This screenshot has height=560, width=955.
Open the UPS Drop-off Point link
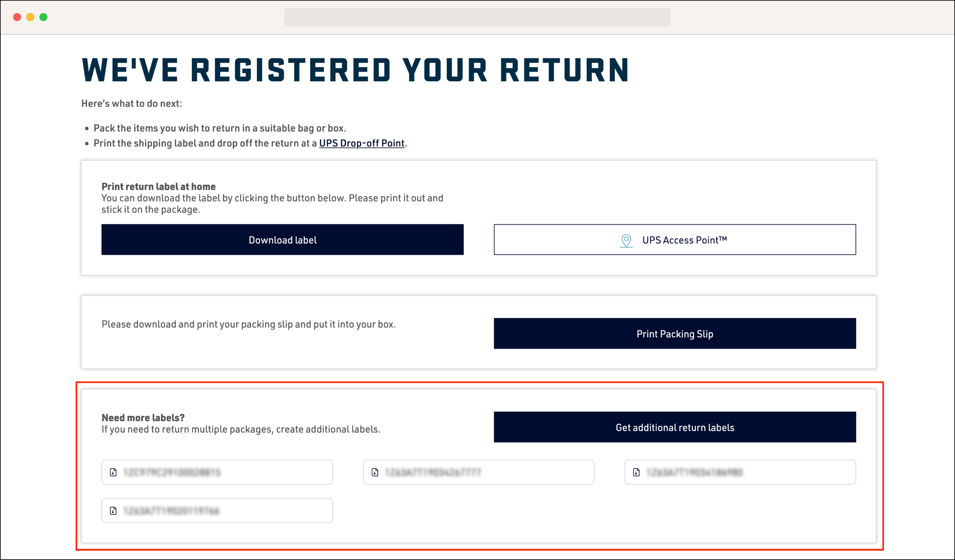(x=361, y=143)
